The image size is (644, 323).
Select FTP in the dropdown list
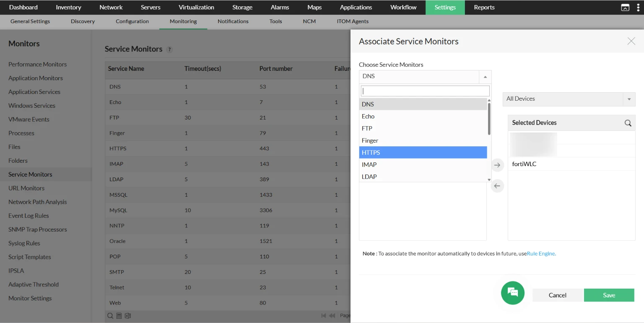pyautogui.click(x=423, y=128)
